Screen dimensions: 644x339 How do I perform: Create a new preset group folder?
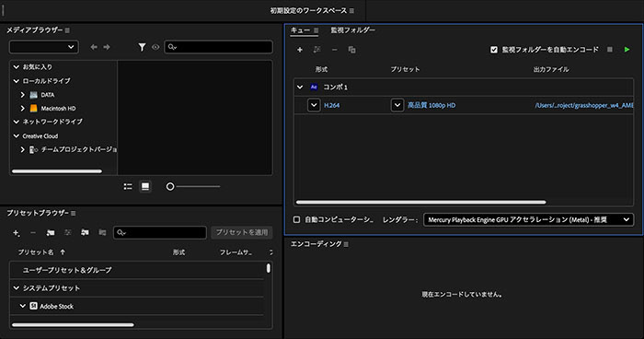click(51, 232)
